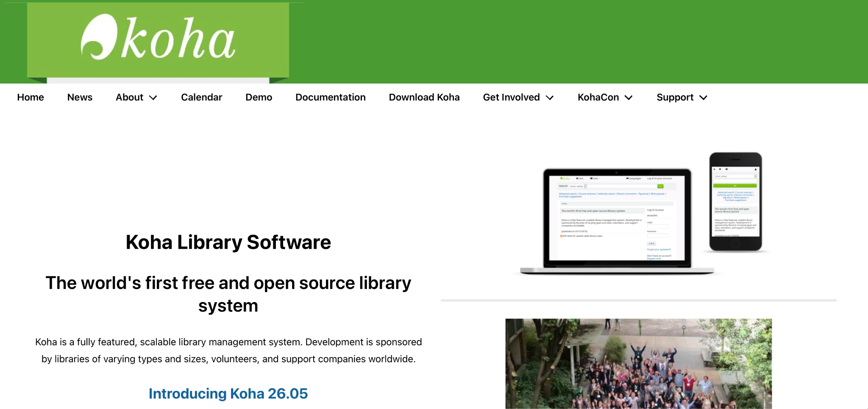Click the world's first free open source heading
This screenshot has width=868, height=409.
(x=228, y=294)
